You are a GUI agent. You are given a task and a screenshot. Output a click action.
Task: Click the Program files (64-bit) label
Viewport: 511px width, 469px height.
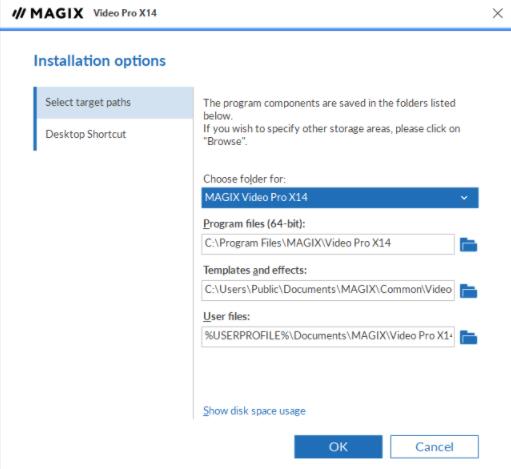coord(254,223)
